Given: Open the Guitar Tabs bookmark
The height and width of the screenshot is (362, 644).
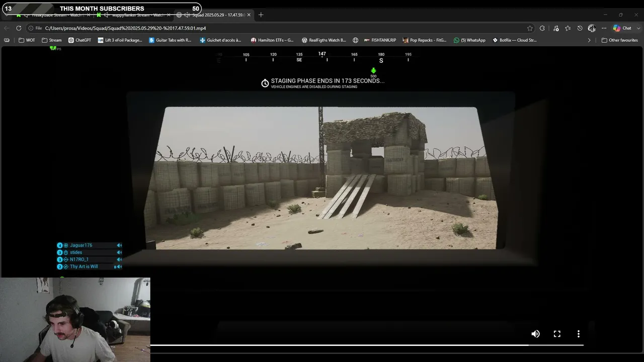Looking at the screenshot, I should [x=170, y=40].
